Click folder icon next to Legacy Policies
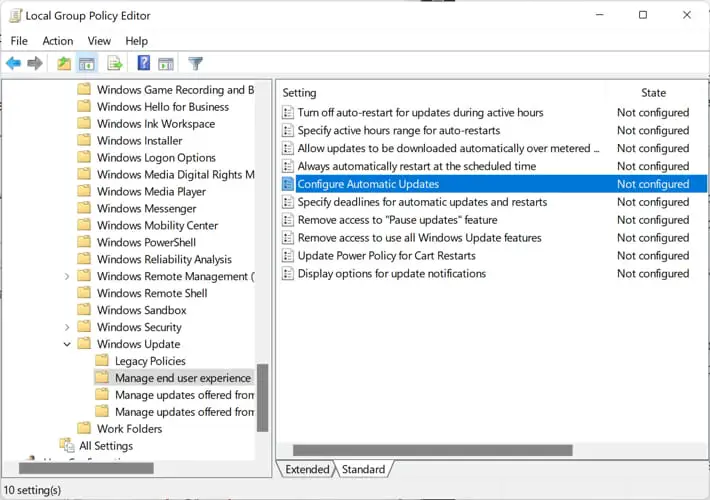 coord(102,361)
